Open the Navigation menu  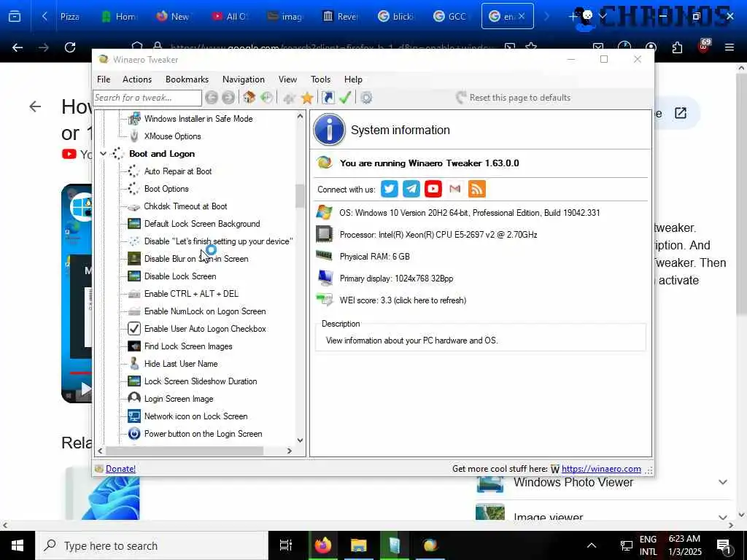point(244,79)
